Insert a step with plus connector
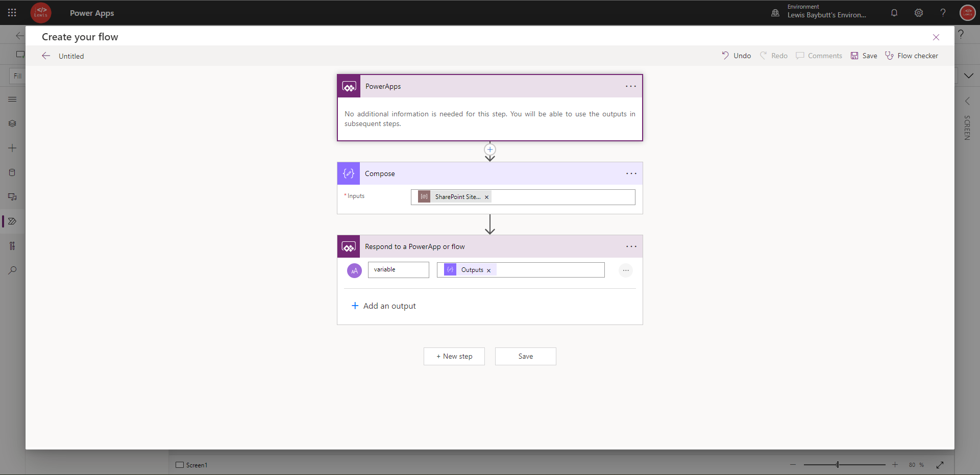The image size is (980, 475). tap(490, 149)
